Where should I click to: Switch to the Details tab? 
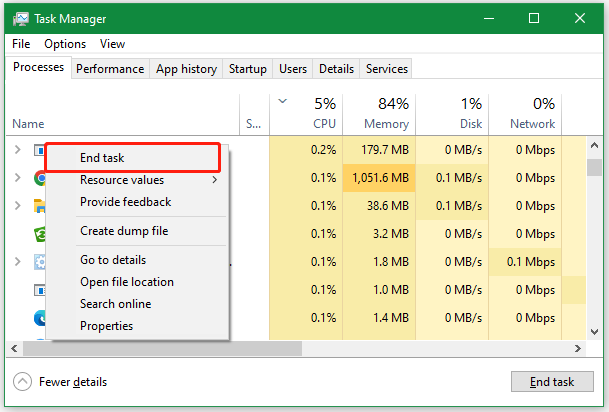[x=336, y=69]
